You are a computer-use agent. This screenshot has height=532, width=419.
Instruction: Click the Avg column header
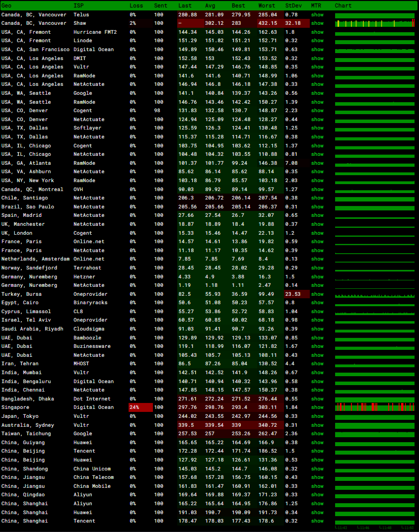(x=210, y=5)
